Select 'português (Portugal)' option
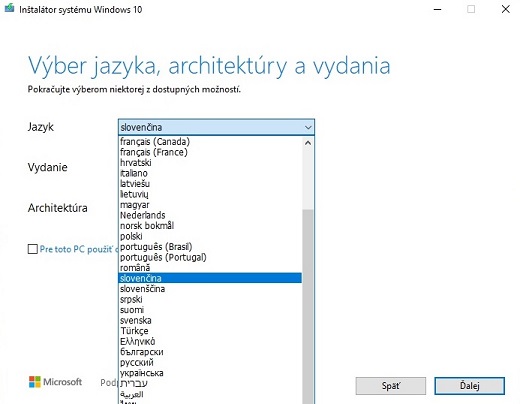Viewport: 520px width, 404px height. coord(210,257)
